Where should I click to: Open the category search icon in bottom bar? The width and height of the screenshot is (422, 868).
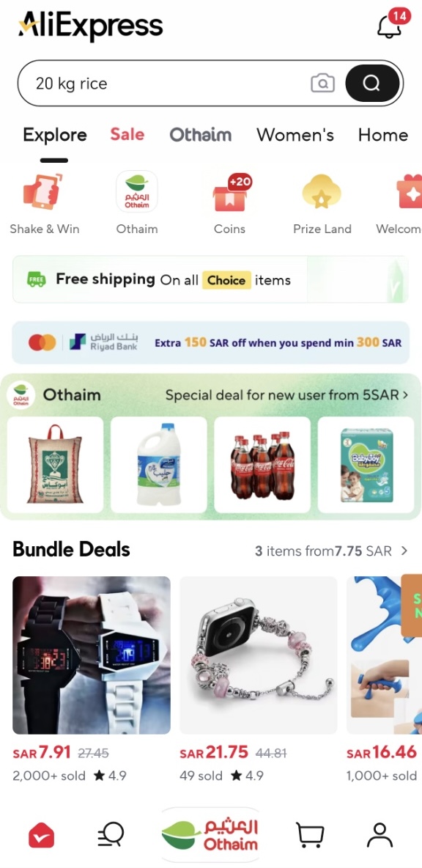[x=111, y=834]
